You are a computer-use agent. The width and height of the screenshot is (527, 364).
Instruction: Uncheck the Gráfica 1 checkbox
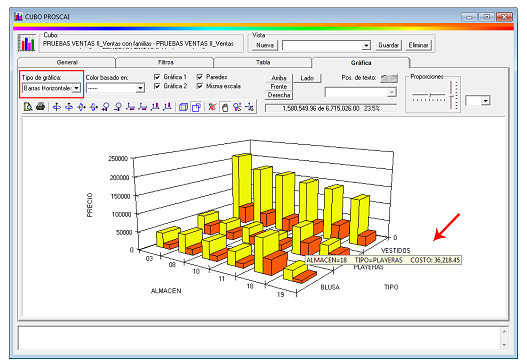click(157, 77)
